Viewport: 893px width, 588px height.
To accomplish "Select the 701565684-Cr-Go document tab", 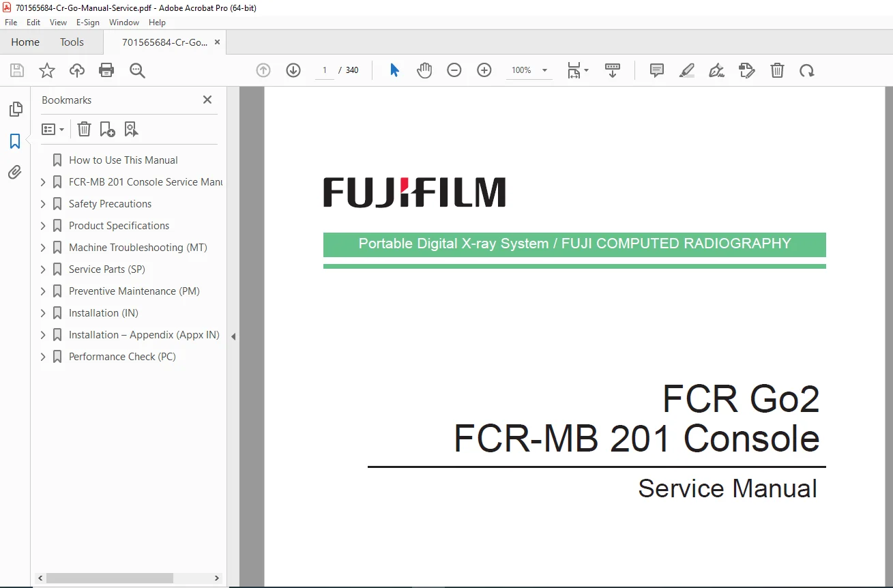I will (164, 42).
